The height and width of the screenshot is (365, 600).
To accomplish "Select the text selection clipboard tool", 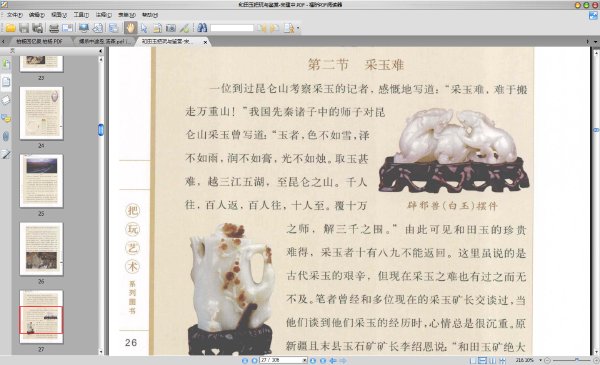I will click(157, 28).
